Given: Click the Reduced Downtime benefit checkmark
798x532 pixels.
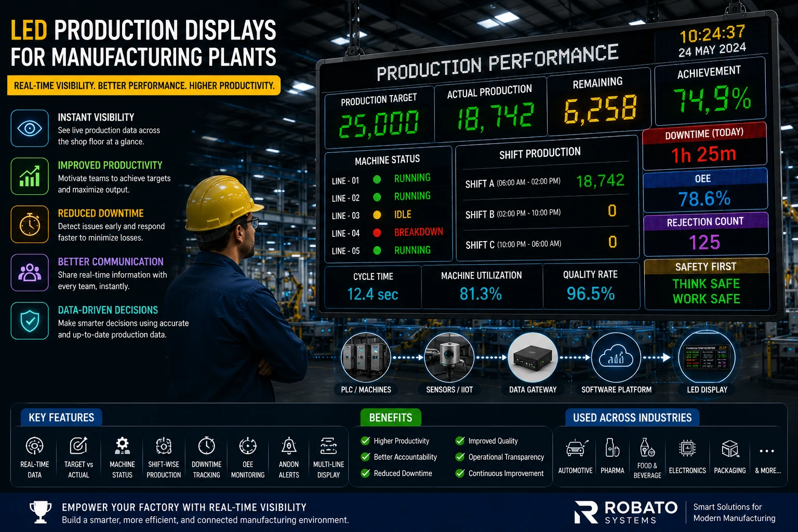Looking at the screenshot, I should (x=365, y=473).
